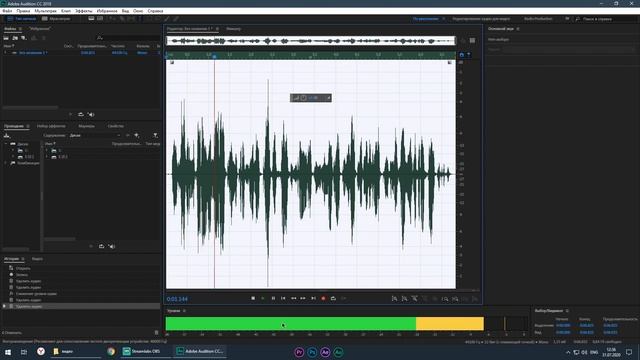Open the Вид menu
Image resolution: width=640 pixels, height=360 pixels.
[x=125, y=11]
